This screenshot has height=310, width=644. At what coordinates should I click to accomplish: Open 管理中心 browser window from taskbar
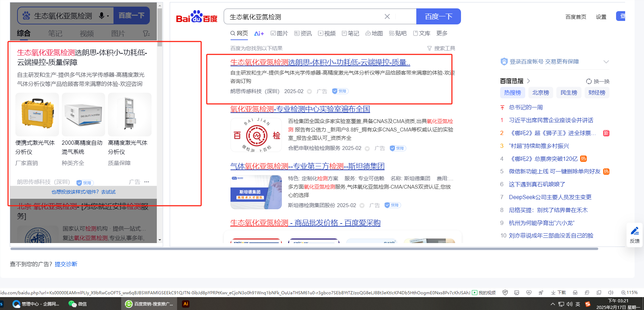click(36, 304)
